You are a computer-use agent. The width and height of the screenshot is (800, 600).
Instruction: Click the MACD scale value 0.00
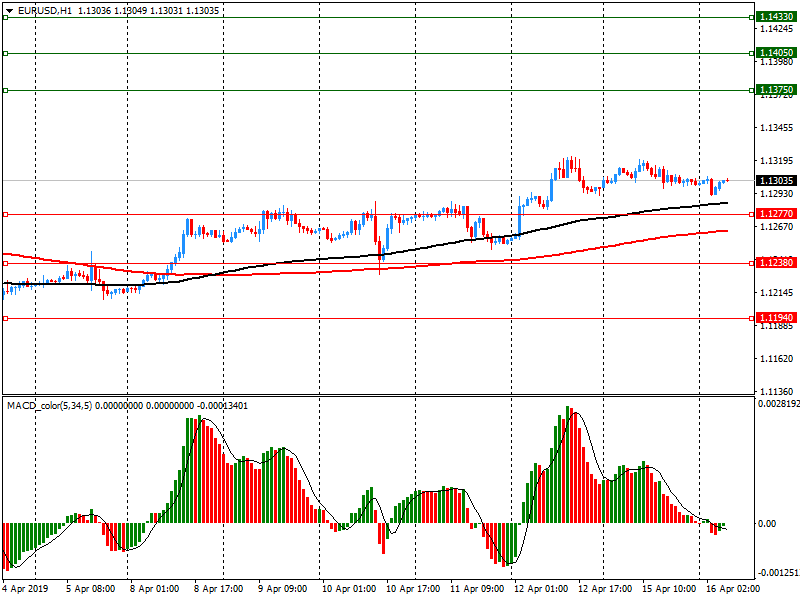click(x=765, y=524)
